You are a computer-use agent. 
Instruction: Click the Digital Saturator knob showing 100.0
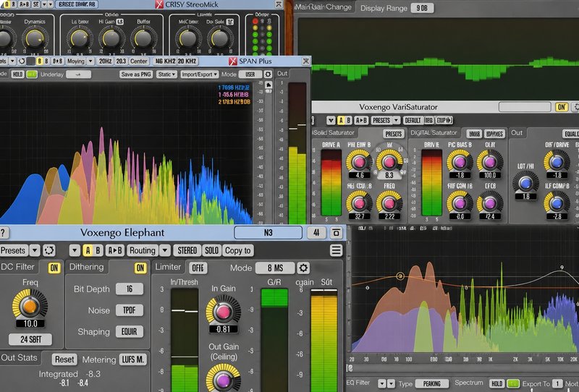coord(490,162)
